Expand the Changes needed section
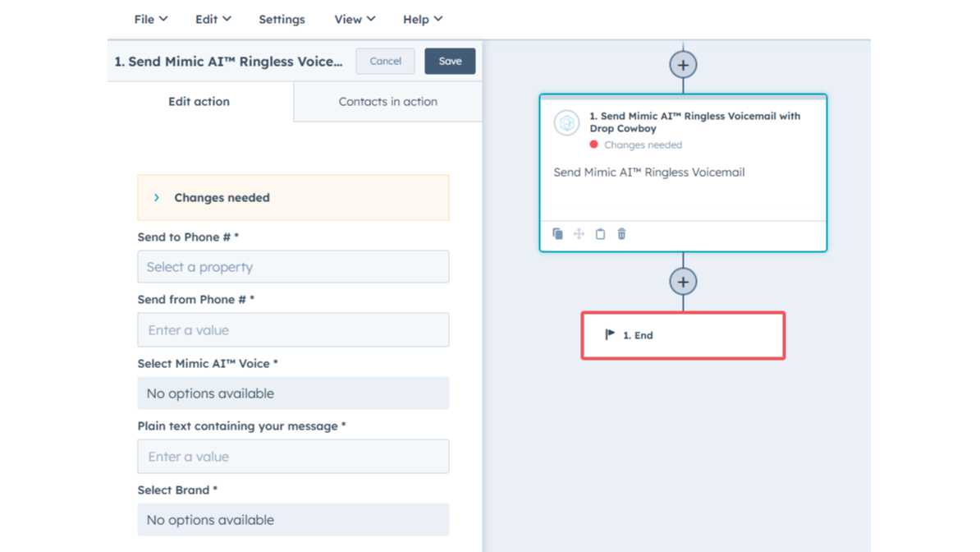980x552 pixels. [x=157, y=198]
